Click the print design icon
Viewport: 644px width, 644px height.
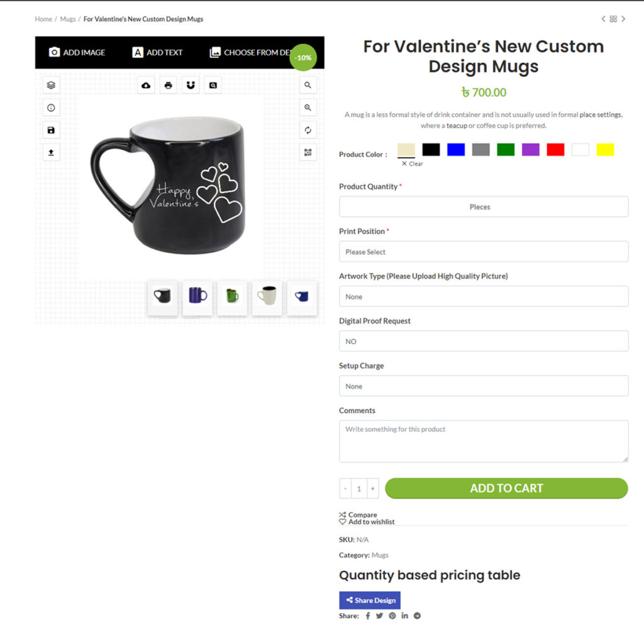coord(168,86)
